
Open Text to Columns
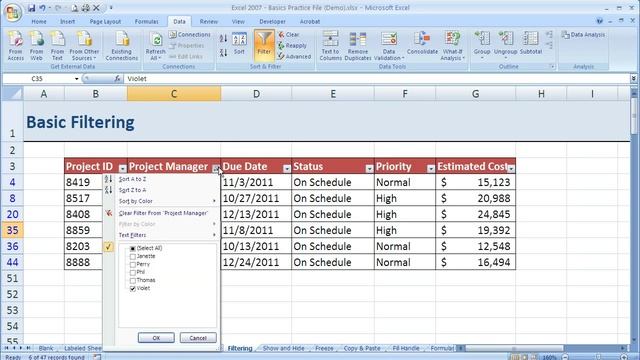[330, 46]
